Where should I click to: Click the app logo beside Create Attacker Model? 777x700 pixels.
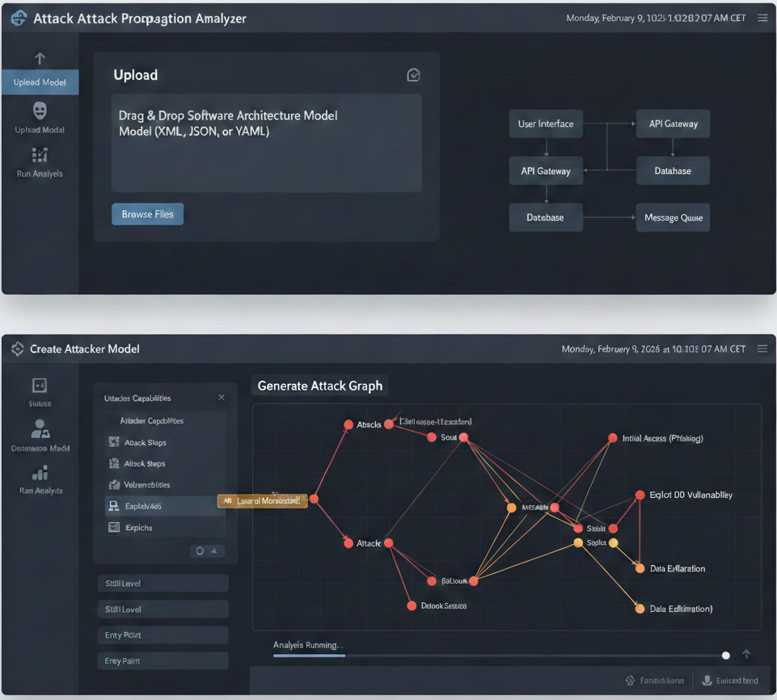pyautogui.click(x=17, y=349)
